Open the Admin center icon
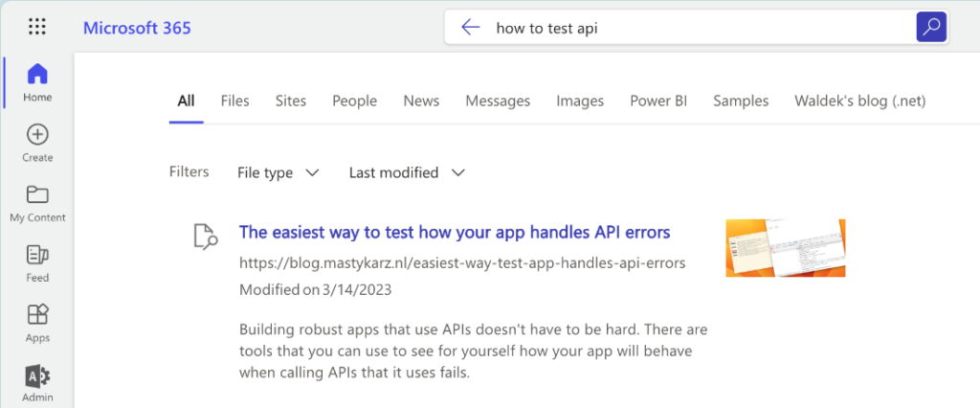This screenshot has width=980, height=408. tap(37, 375)
